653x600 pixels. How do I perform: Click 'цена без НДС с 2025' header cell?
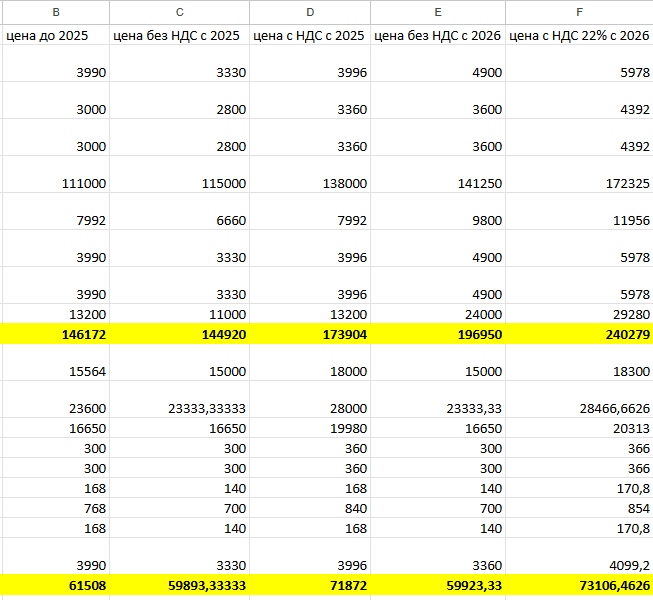pos(179,35)
